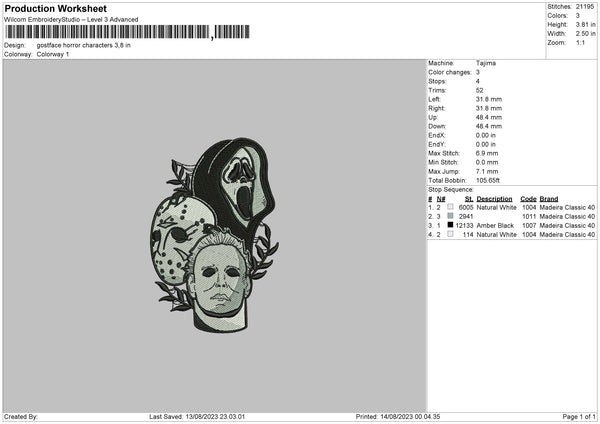Click the Min Stitch value 0.0 mm

tap(487, 162)
